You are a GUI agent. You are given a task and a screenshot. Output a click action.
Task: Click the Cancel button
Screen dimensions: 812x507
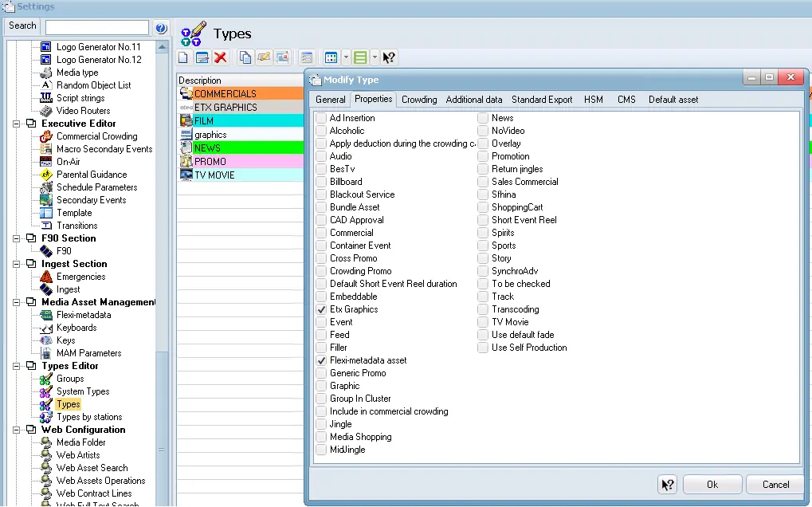(x=775, y=485)
